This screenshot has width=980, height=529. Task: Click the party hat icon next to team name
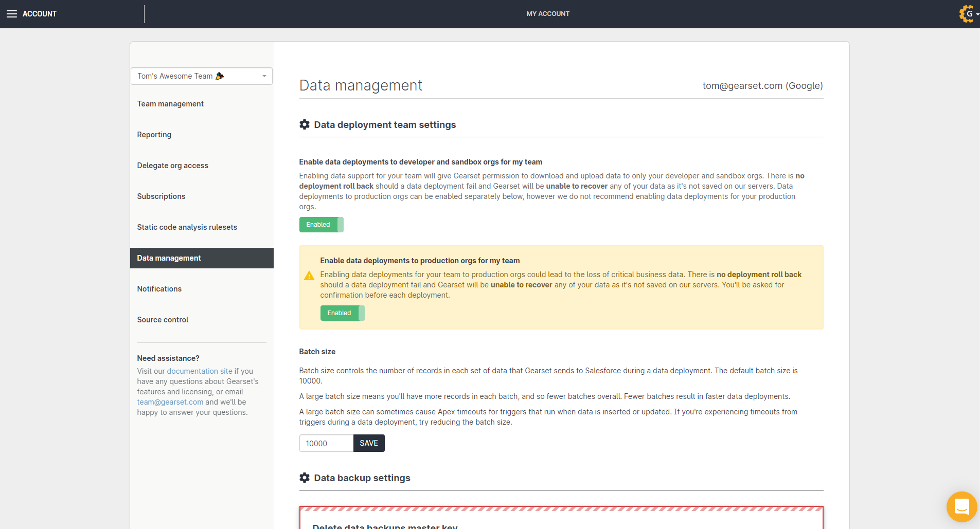coord(220,76)
